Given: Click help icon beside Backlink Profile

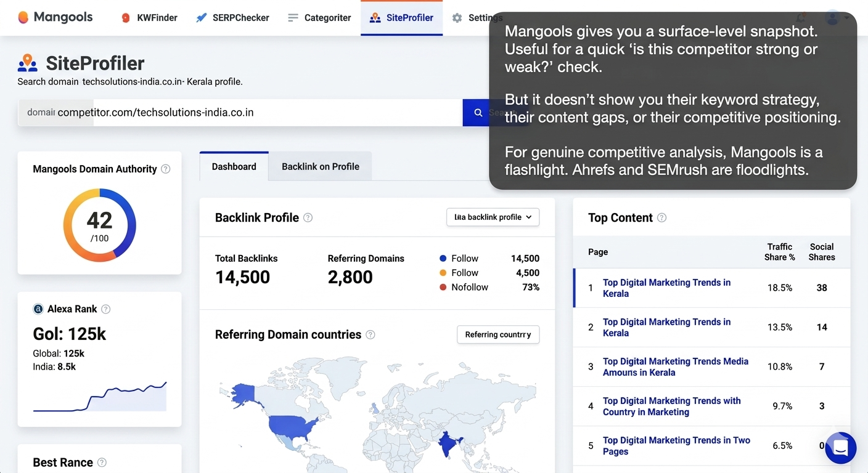Looking at the screenshot, I should pyautogui.click(x=308, y=217).
